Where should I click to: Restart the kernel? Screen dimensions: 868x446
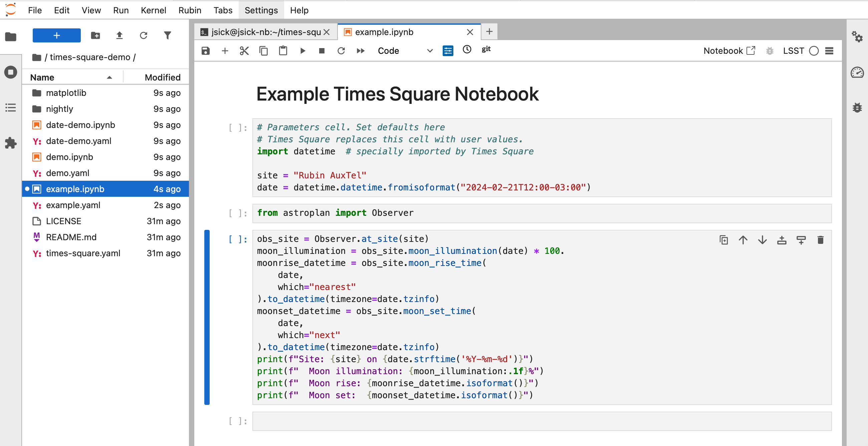pyautogui.click(x=341, y=51)
